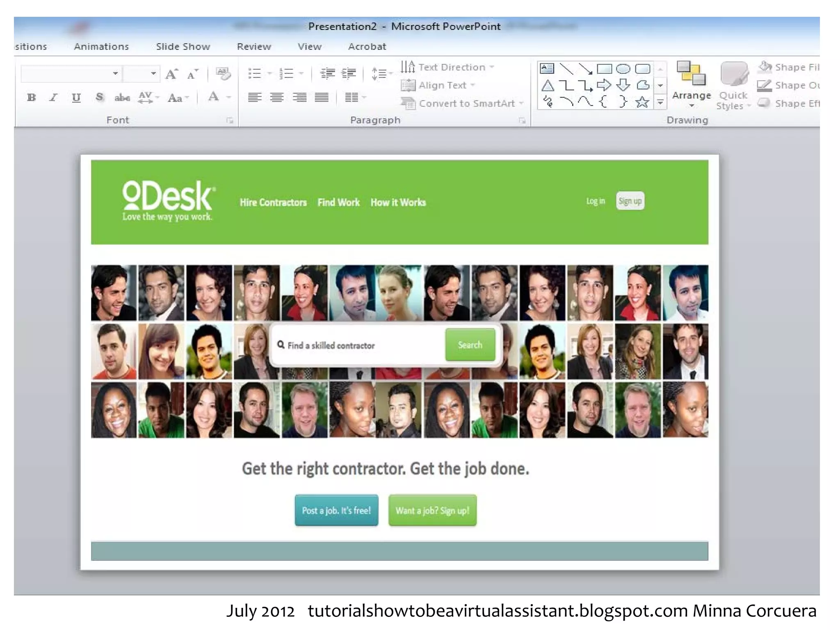Click the Increase Font Size icon
Image resolution: width=840 pixels, height=630 pixels.
click(x=171, y=74)
